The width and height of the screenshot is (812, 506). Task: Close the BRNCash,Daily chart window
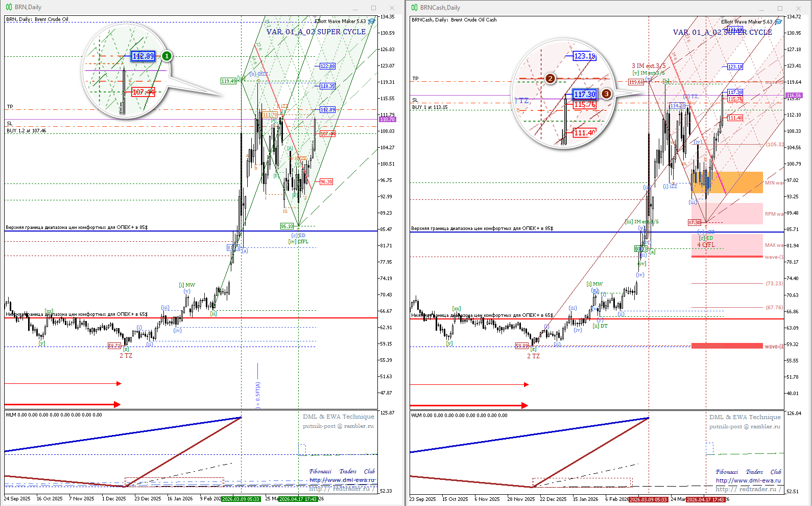click(x=798, y=8)
